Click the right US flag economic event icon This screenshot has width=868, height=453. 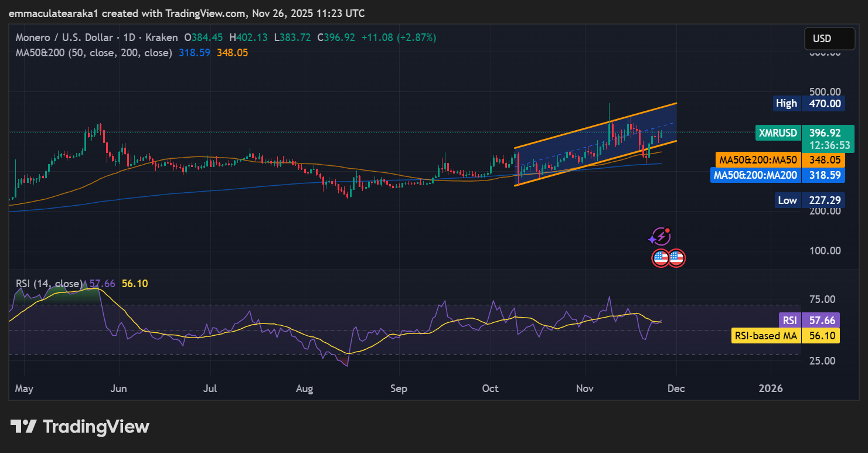[x=678, y=258]
